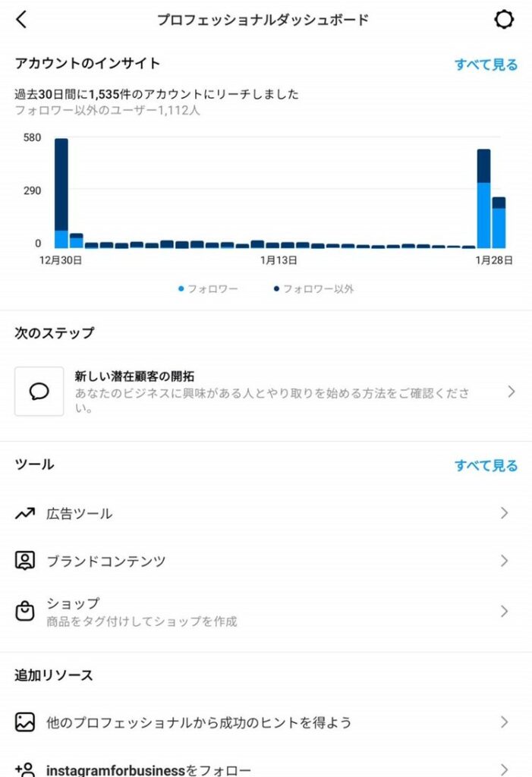The height and width of the screenshot is (777, 532).
Task: Click the follow-person icon beside instagramforbusiness
Action: coord(25,769)
